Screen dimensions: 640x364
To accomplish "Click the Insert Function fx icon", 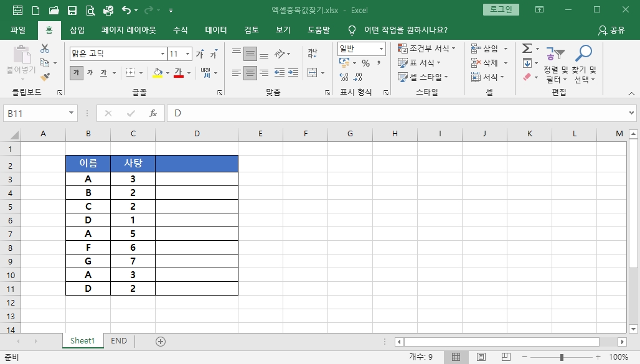I will point(154,113).
